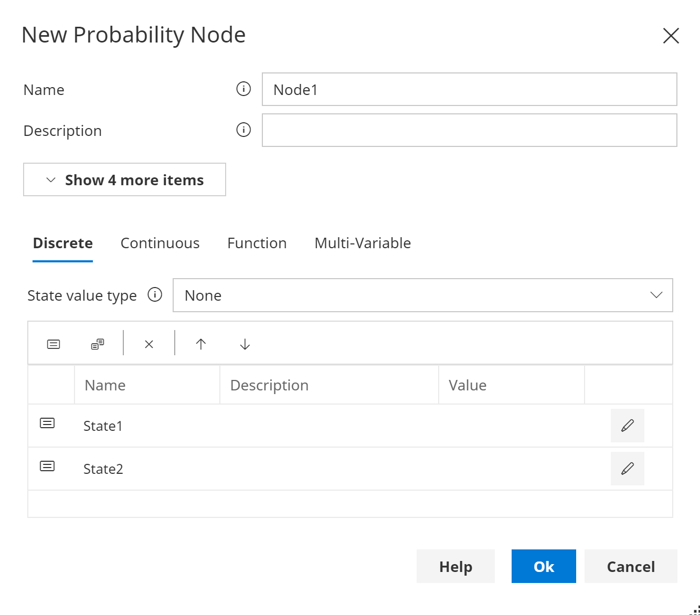Select the card icon beside State1
The height and width of the screenshot is (615, 700).
click(x=47, y=422)
